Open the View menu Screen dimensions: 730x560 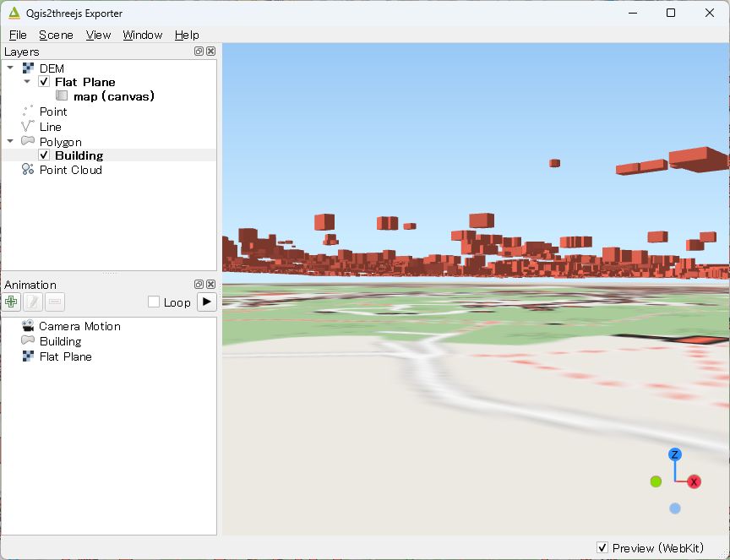click(98, 35)
